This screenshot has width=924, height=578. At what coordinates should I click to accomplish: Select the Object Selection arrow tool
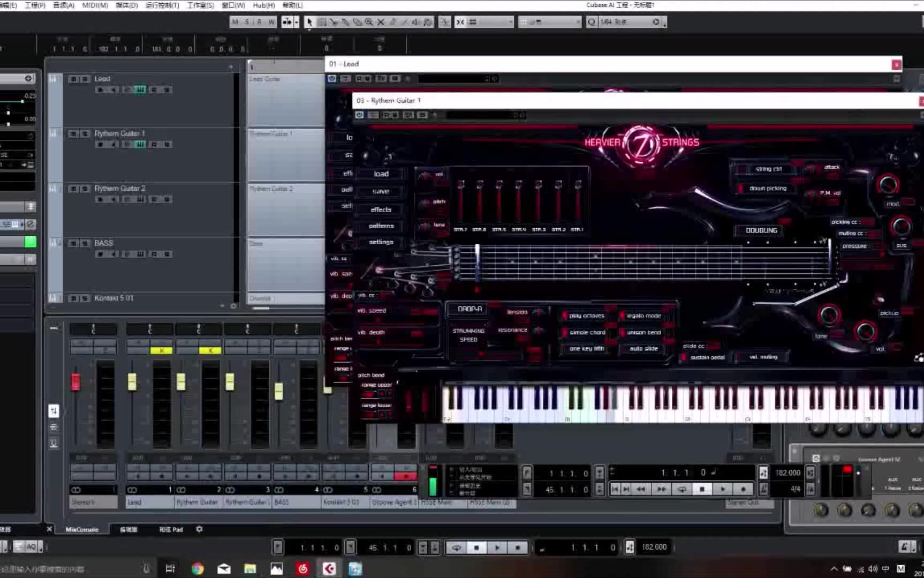pyautogui.click(x=309, y=22)
